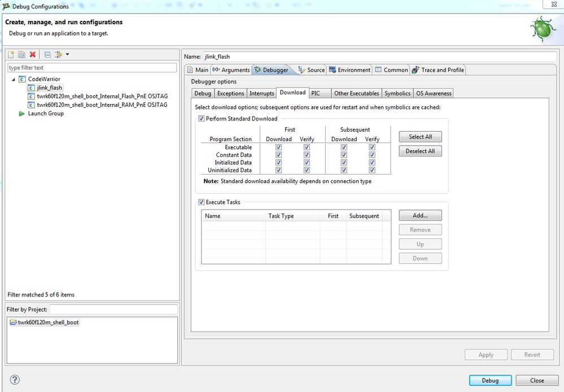Click 'Filter matched 5 of 6 items' text
This screenshot has width=564, height=392.
click(41, 294)
